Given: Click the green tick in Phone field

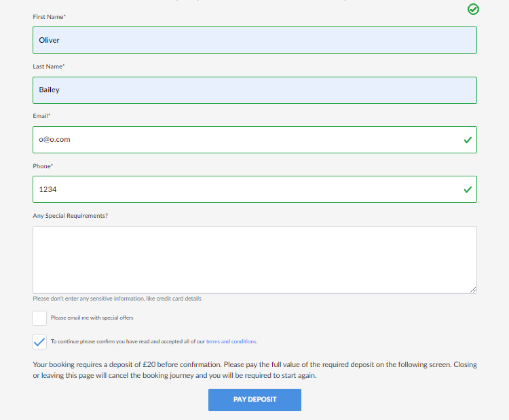Looking at the screenshot, I should (467, 189).
